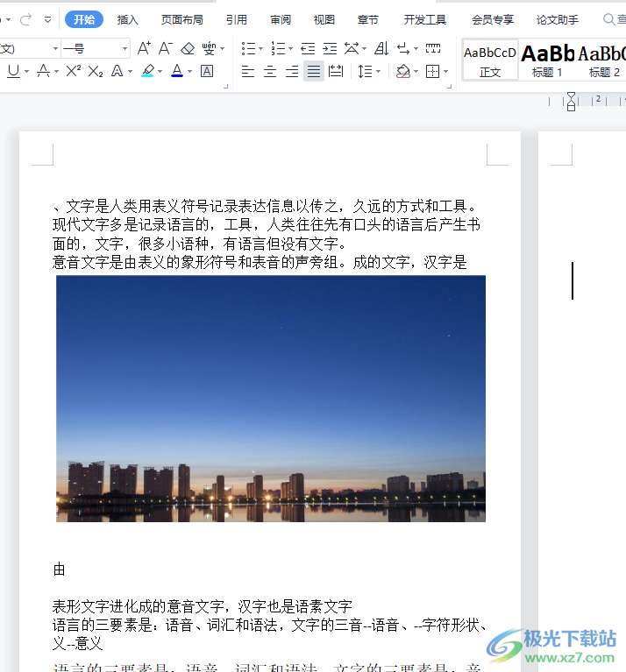626x672 pixels.
Task: Open the 论文助手 tab
Action: pos(558,20)
